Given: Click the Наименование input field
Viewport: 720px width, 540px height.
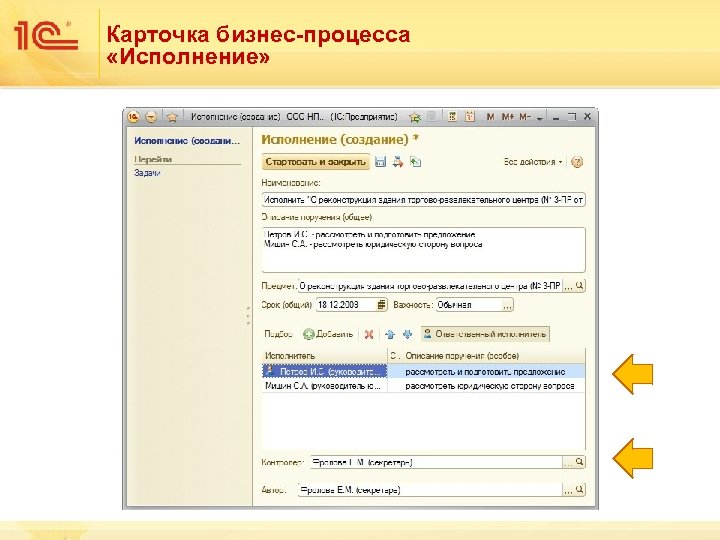Looking at the screenshot, I should pos(423,200).
